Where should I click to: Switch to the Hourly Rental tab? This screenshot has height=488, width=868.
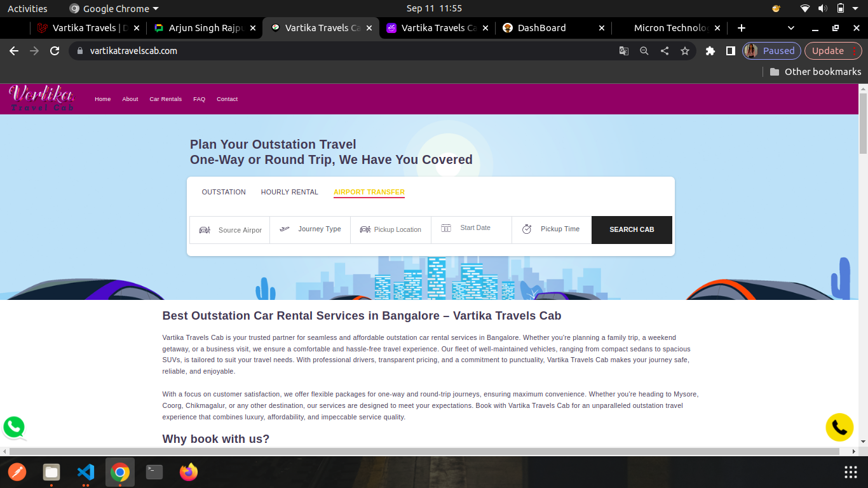coord(289,192)
